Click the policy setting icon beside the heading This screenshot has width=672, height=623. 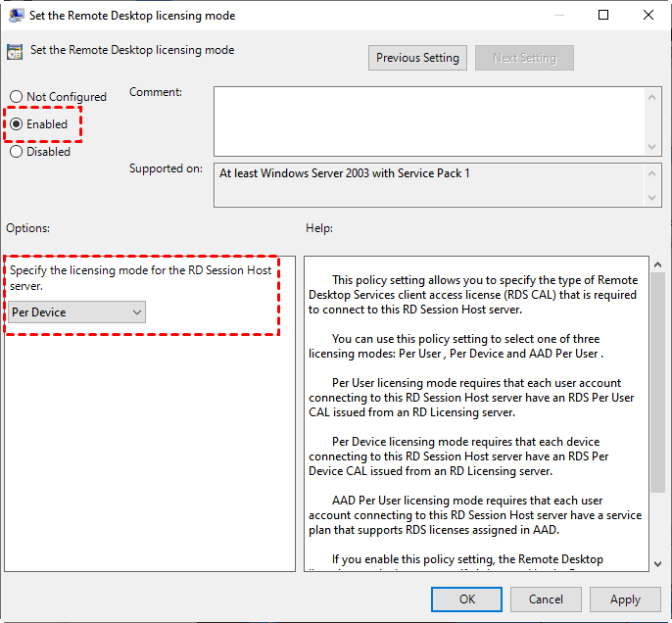coord(15,51)
